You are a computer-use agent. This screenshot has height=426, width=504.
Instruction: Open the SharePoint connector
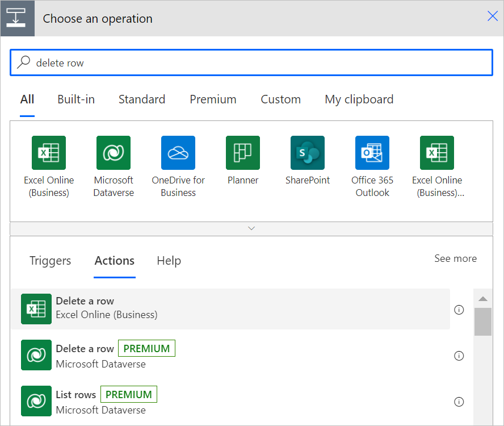click(307, 153)
